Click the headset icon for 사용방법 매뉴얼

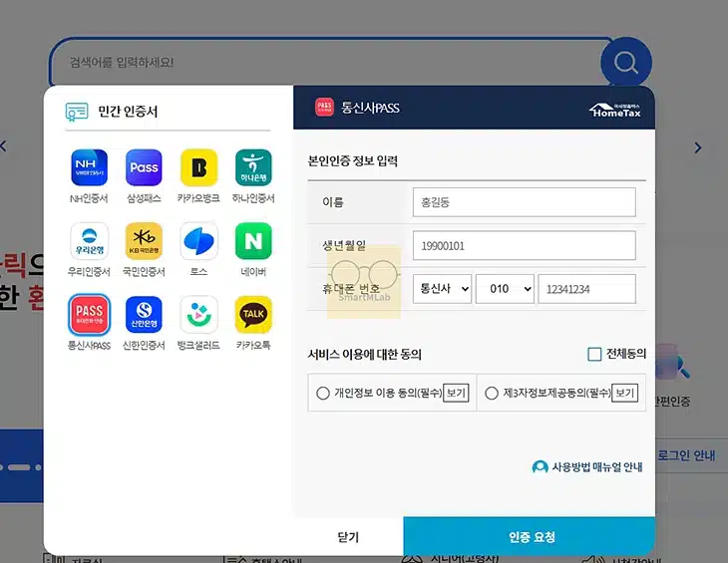[x=540, y=466]
